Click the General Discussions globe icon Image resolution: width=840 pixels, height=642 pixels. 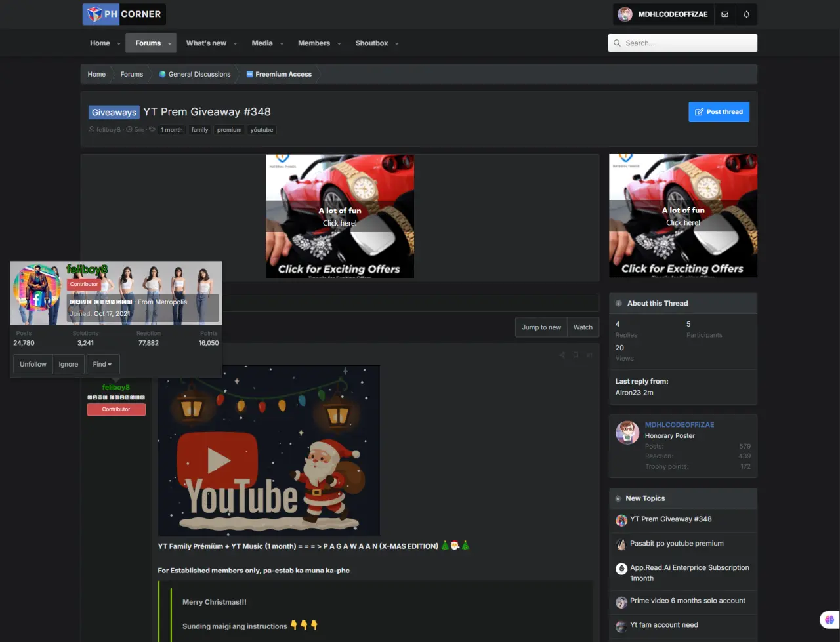[162, 75]
